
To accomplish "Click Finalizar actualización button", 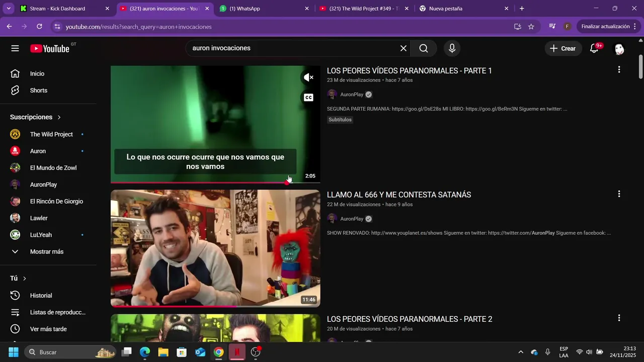I will 605,27.
